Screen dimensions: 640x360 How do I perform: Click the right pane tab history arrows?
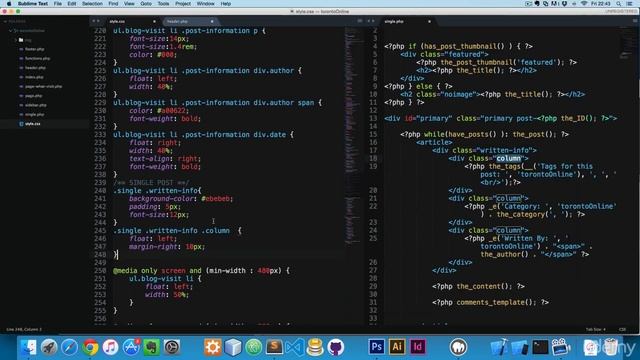point(371,21)
